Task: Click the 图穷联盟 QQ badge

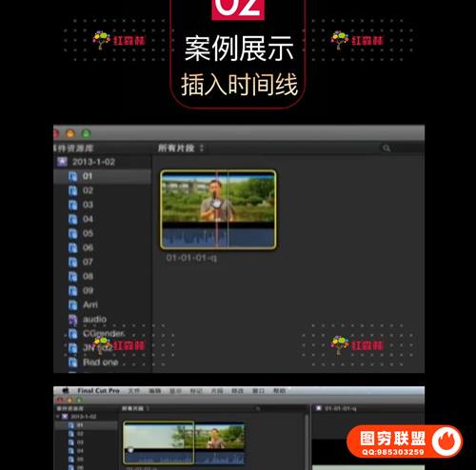Action: (405, 441)
